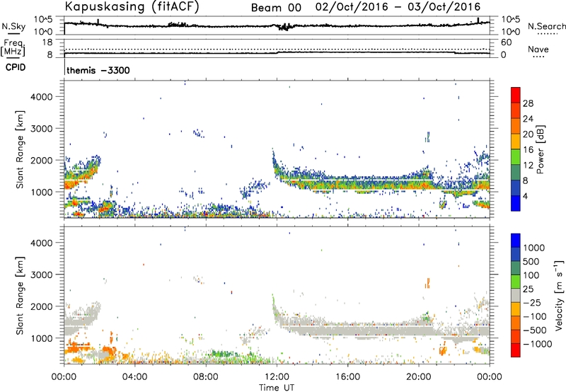Click the 'Velocity [m s-1]' color bar label
566x392 pixels.
click(x=559, y=295)
